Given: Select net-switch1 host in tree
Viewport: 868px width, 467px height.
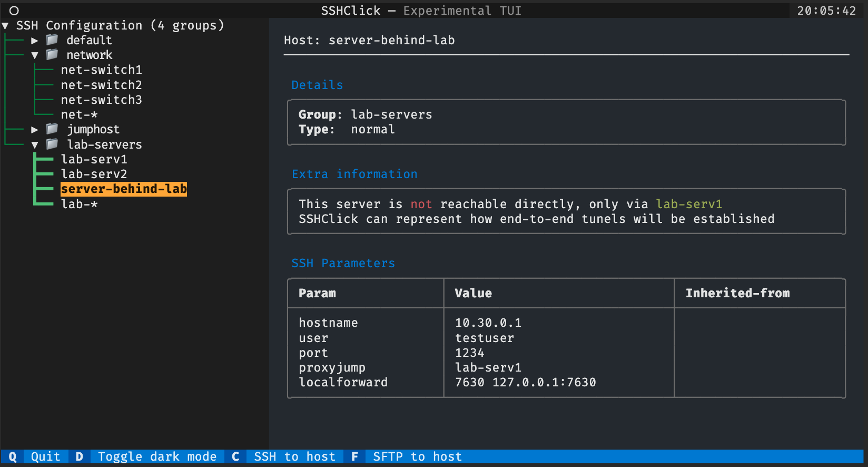Looking at the screenshot, I should coord(101,70).
